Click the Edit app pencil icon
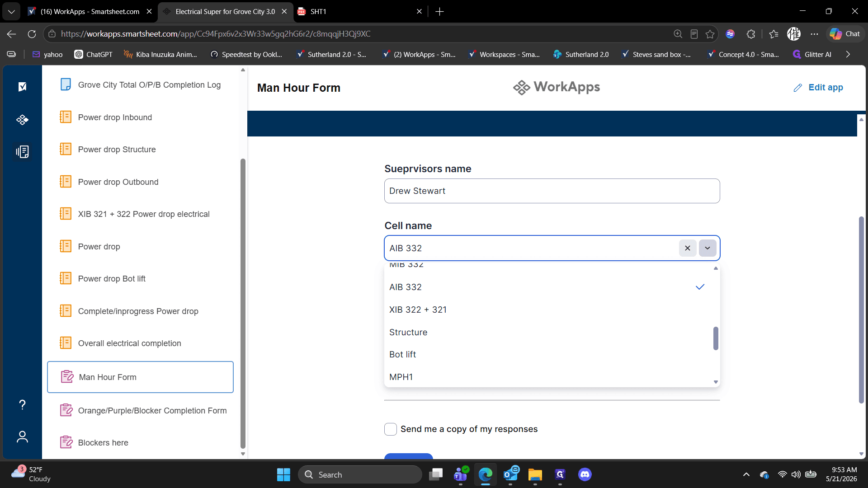 click(x=798, y=88)
